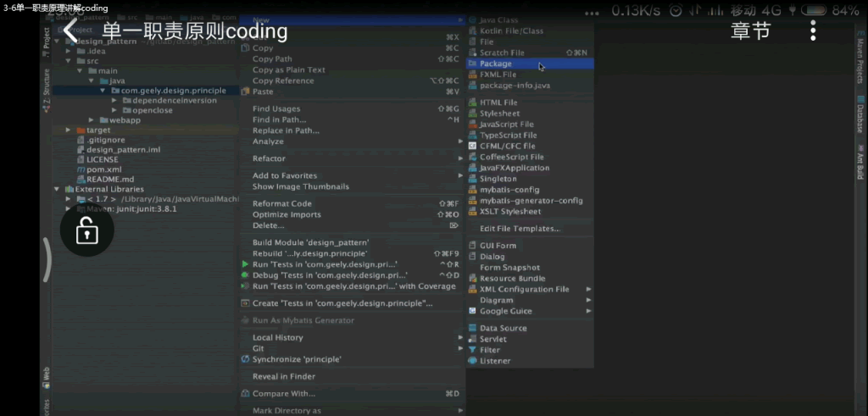This screenshot has width=868, height=416.
Task: Tap the back arrow in video header
Action: [71, 32]
